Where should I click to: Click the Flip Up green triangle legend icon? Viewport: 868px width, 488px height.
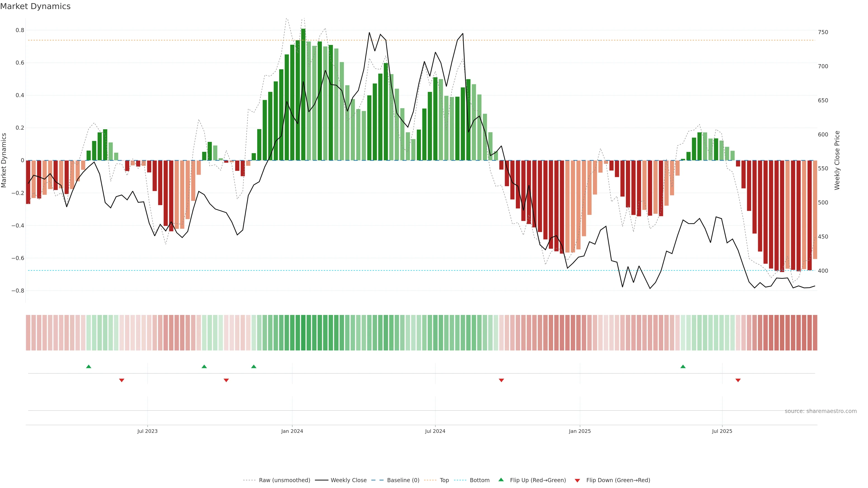click(x=501, y=480)
